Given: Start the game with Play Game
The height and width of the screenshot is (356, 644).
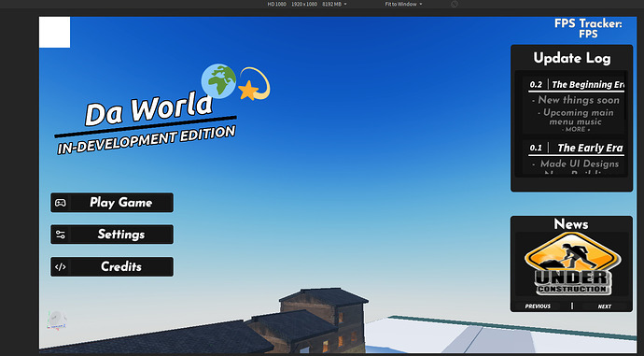Looking at the screenshot, I should 112,202.
